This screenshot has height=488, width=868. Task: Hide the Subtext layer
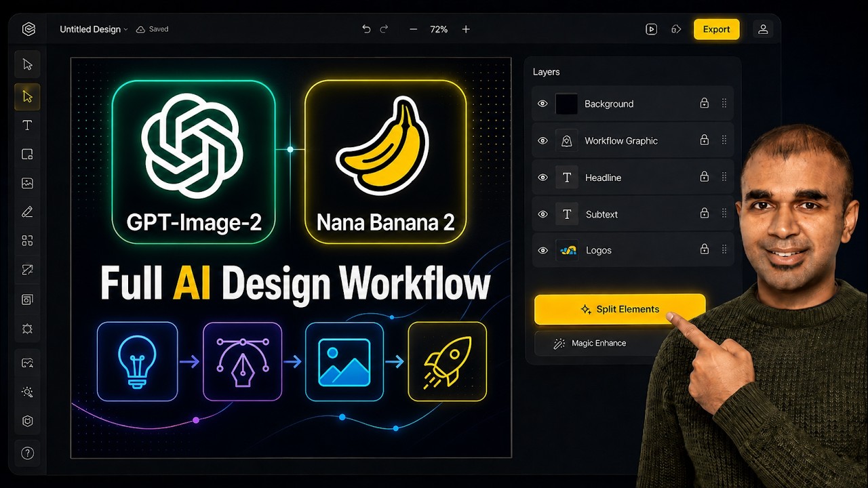542,213
